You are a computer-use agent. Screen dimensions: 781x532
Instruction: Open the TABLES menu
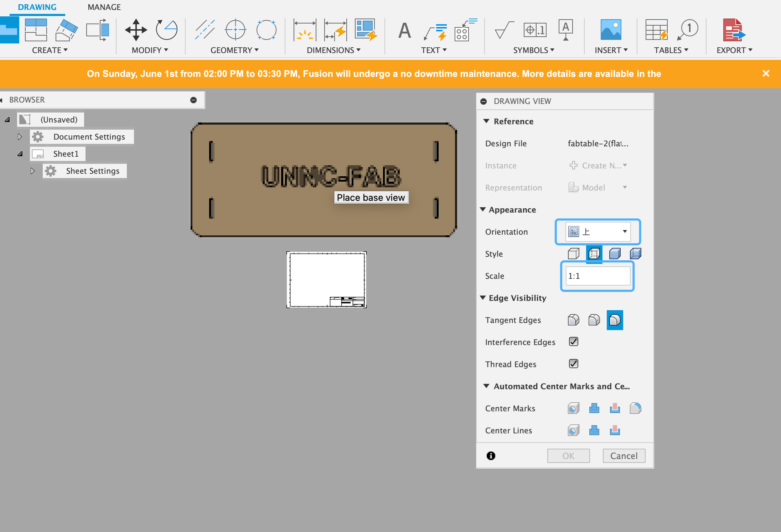click(671, 50)
